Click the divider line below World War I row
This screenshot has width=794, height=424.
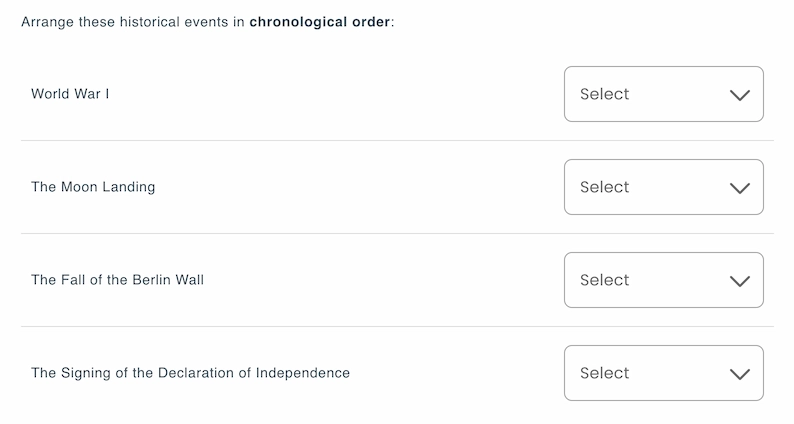(x=397, y=141)
